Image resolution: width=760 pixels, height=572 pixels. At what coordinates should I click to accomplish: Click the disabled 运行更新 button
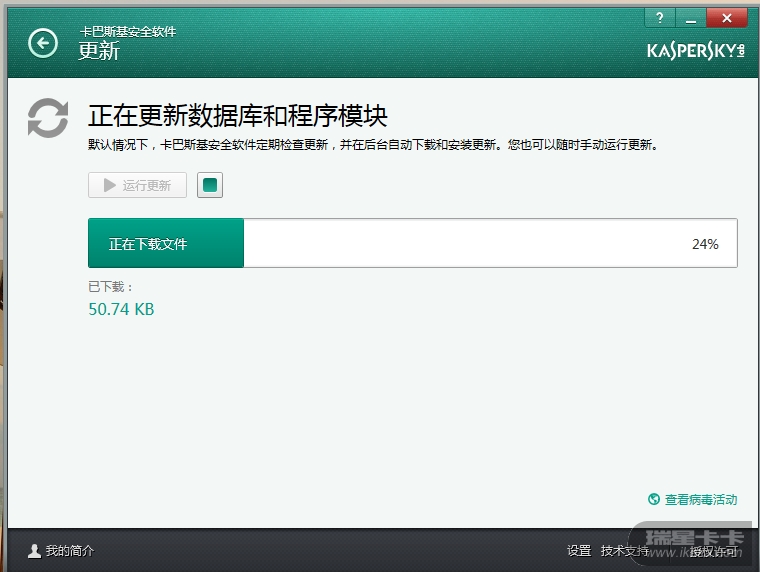point(137,185)
